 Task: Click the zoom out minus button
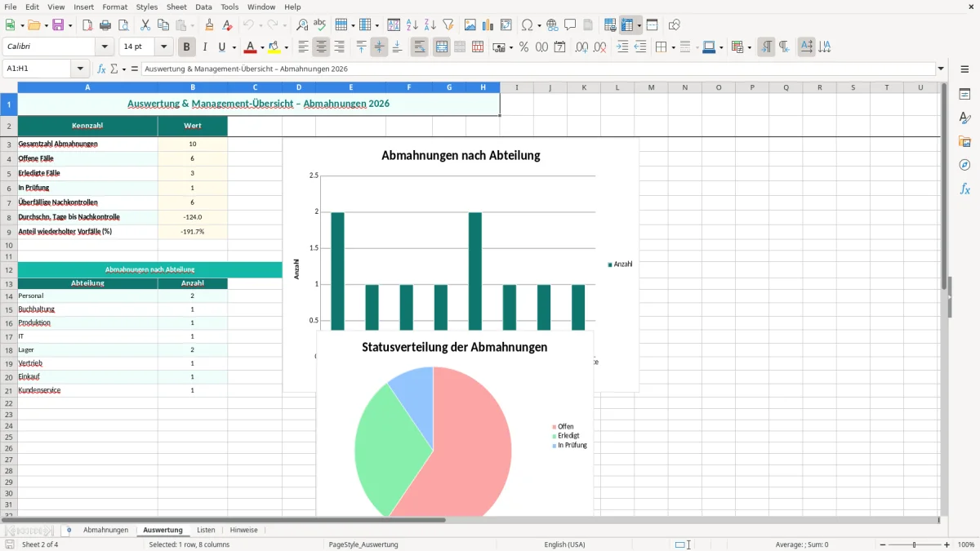[881, 544]
